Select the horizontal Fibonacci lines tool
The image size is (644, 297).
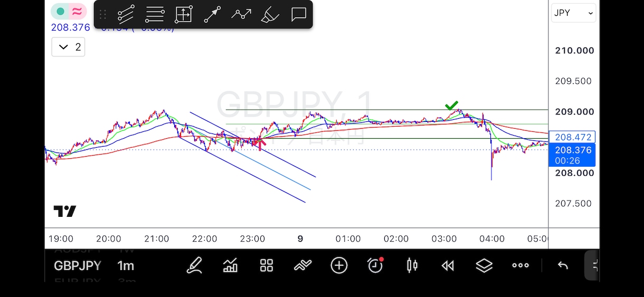click(155, 14)
